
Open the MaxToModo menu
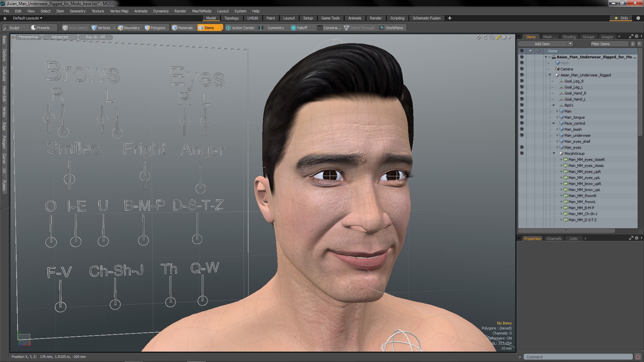pyautogui.click(x=202, y=11)
